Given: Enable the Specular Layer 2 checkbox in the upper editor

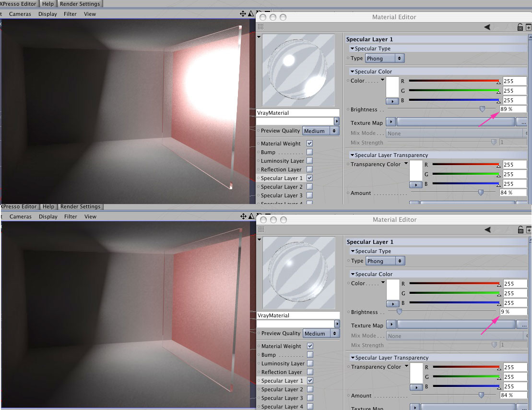Looking at the screenshot, I should [309, 186].
